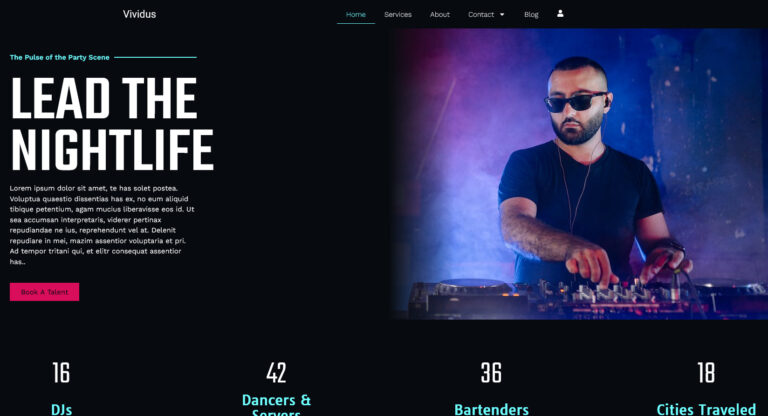
Task: Click the Lead The Nightlife headline
Action: (112, 124)
